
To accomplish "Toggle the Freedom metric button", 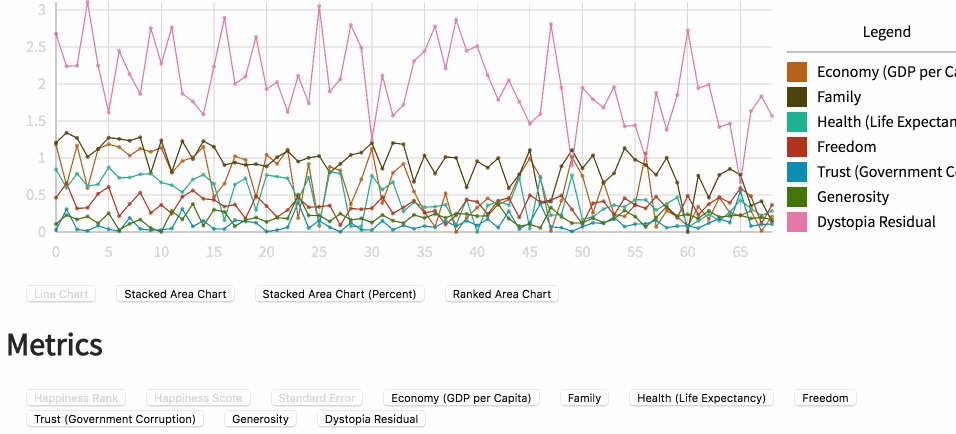I will [825, 398].
